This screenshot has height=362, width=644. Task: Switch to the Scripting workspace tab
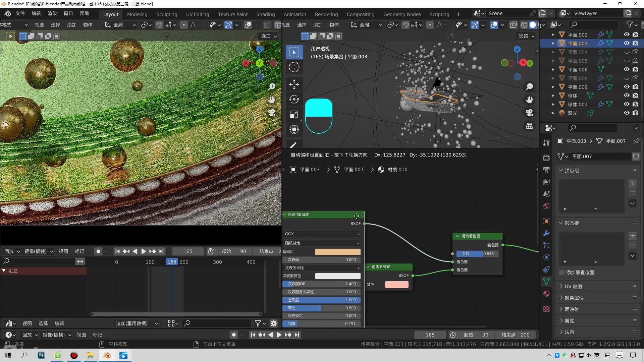pos(440,13)
